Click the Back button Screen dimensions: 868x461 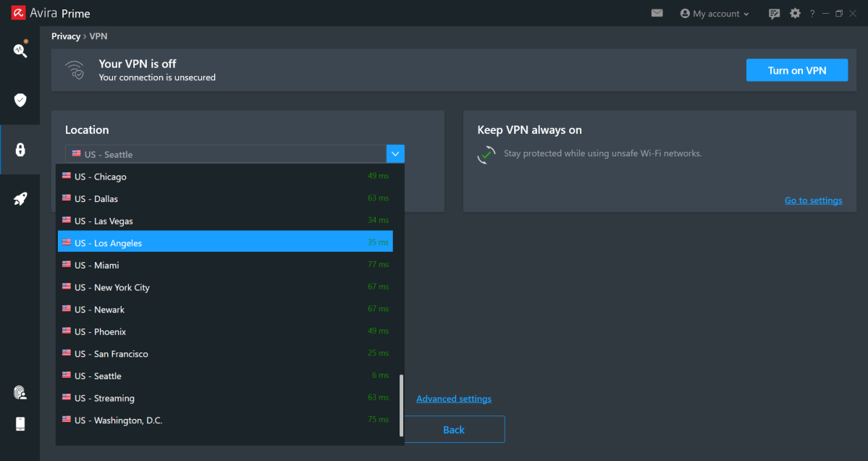coord(454,429)
